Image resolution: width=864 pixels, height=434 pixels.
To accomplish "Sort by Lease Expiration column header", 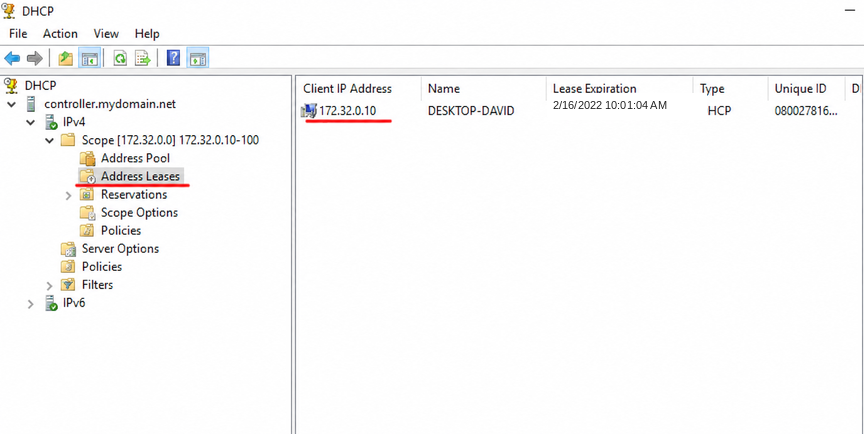I will 620,88.
